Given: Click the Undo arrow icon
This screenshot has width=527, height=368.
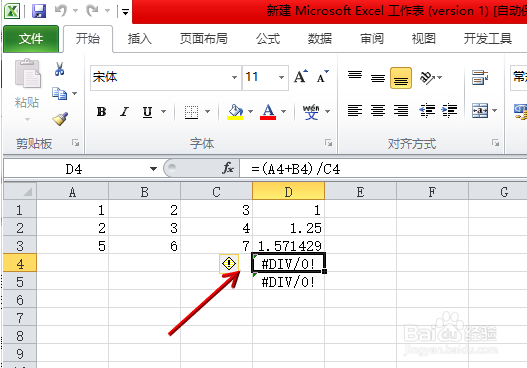Looking at the screenshot, I should pyautogui.click(x=61, y=11).
